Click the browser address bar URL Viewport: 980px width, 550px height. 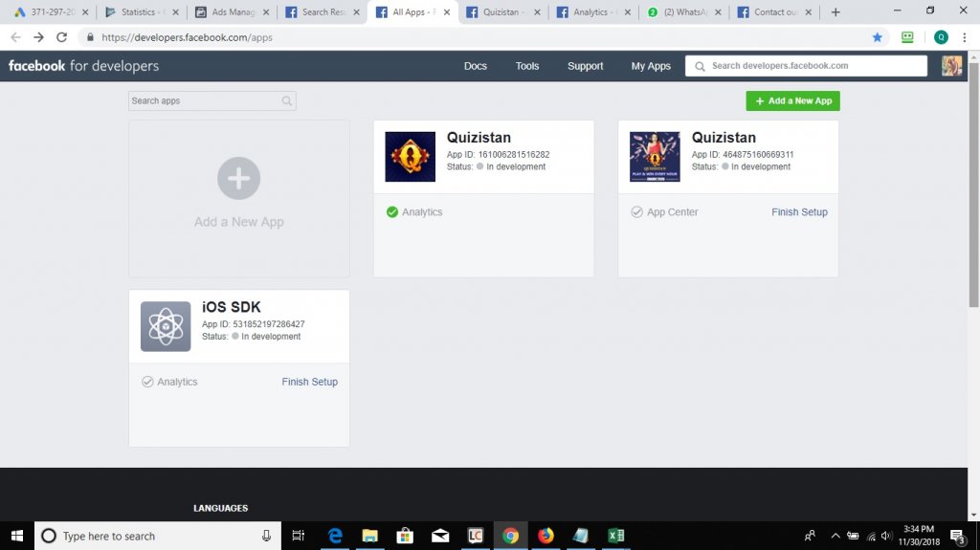pyautogui.click(x=187, y=37)
